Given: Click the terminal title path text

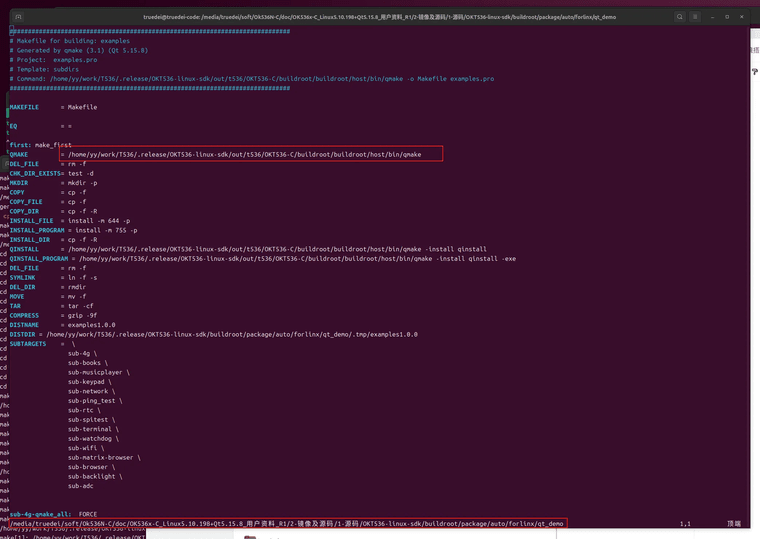Looking at the screenshot, I should click(x=380, y=17).
